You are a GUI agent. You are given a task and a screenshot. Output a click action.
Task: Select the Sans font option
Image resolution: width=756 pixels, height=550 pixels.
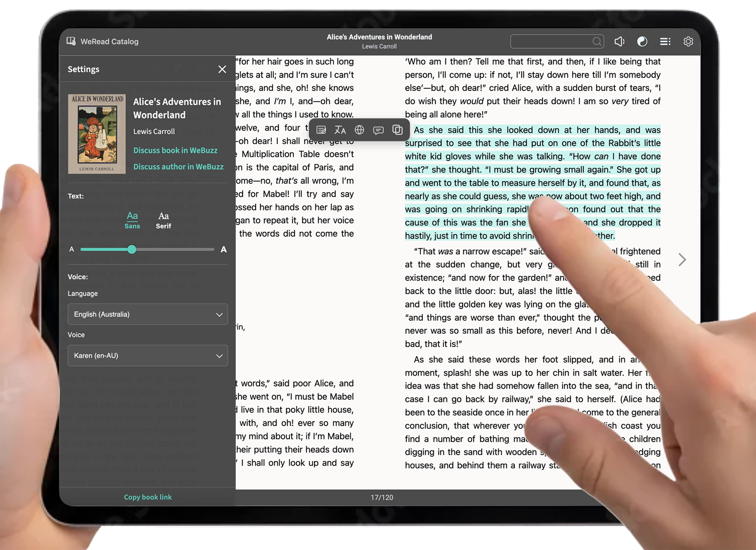point(132,220)
